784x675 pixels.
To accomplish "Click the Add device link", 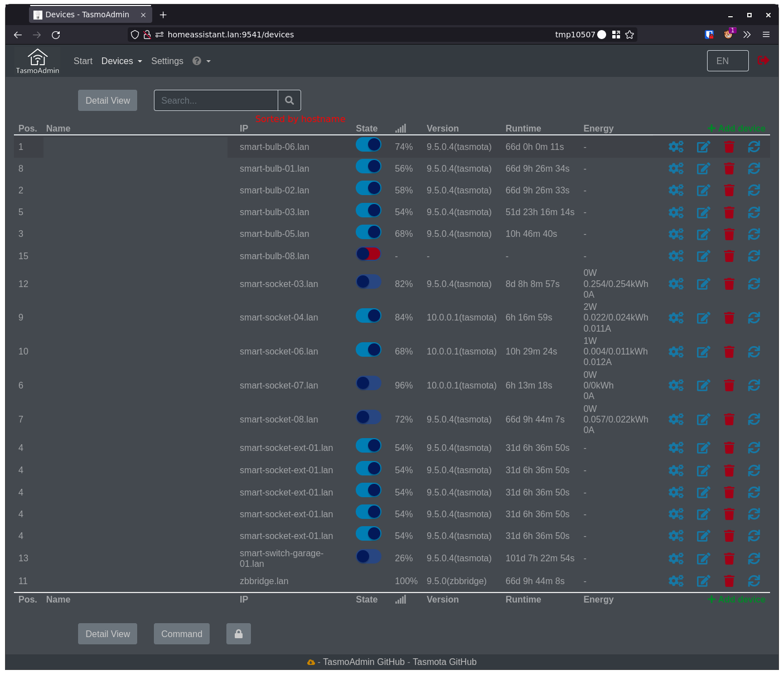I will (736, 128).
